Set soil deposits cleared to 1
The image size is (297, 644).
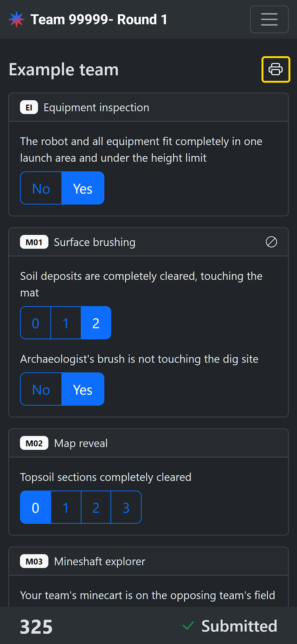pos(66,323)
